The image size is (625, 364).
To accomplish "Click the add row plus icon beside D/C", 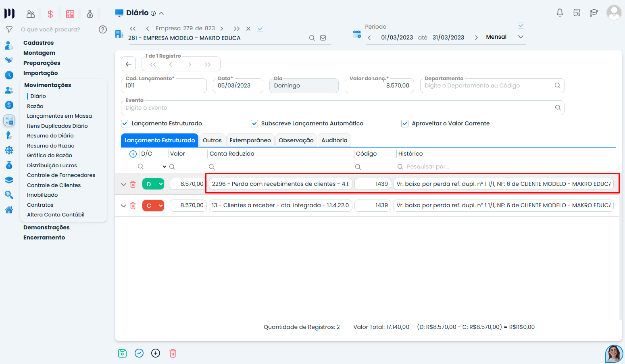I will pos(133,154).
